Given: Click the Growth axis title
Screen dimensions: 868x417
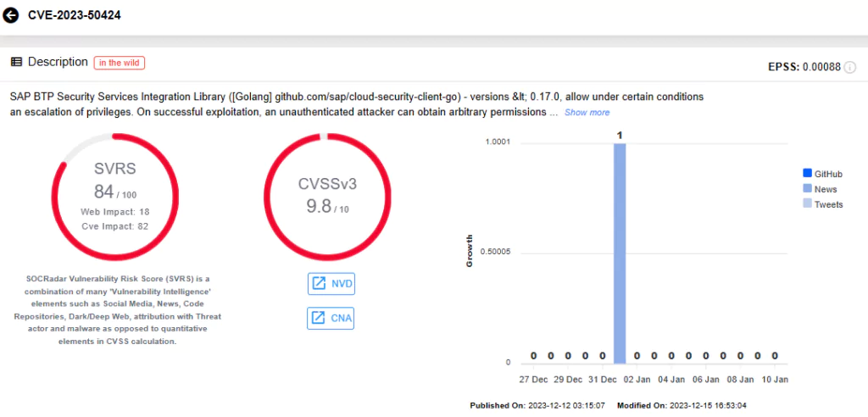Looking at the screenshot, I should click(470, 251).
